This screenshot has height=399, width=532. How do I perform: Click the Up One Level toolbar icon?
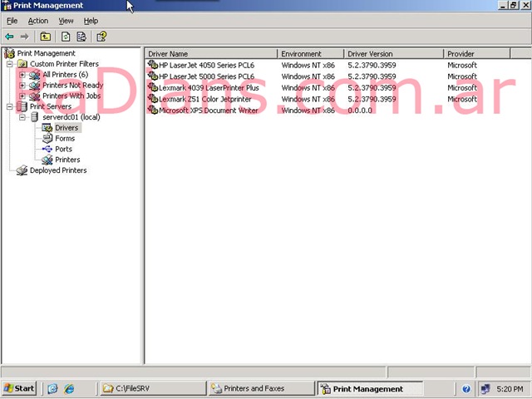(45, 37)
